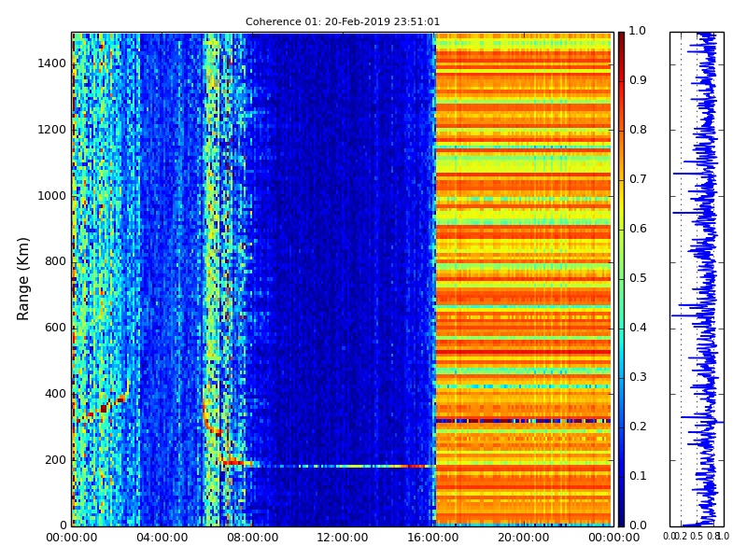
Task: Select the 08:00:00 time tick label
Action: (x=252, y=539)
